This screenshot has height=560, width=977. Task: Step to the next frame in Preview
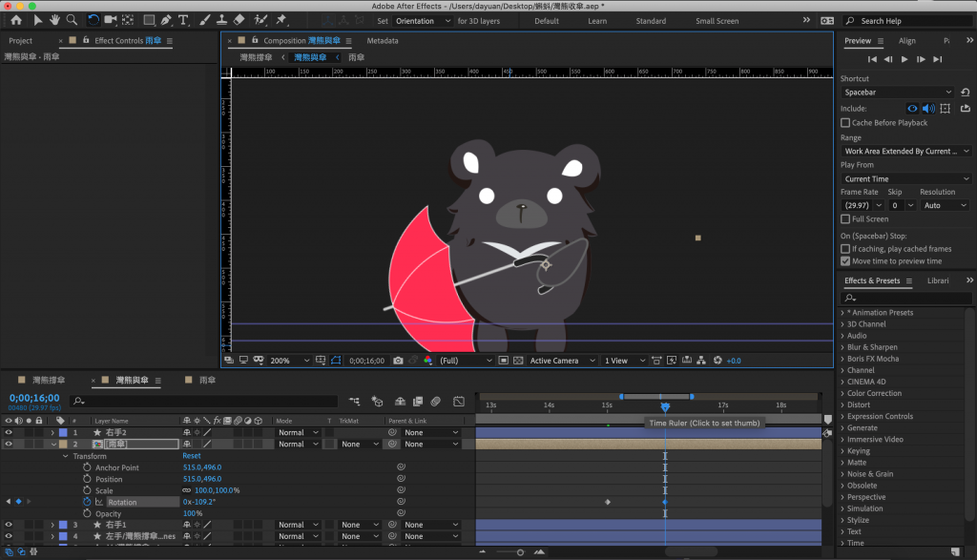point(921,59)
